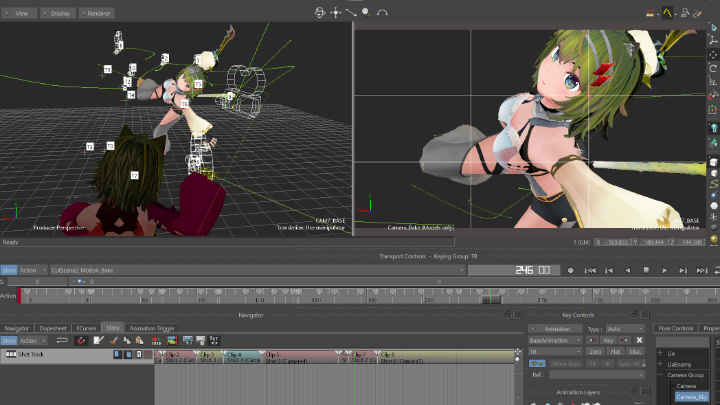Toggle Story mode button in Transport Controls

point(9,270)
